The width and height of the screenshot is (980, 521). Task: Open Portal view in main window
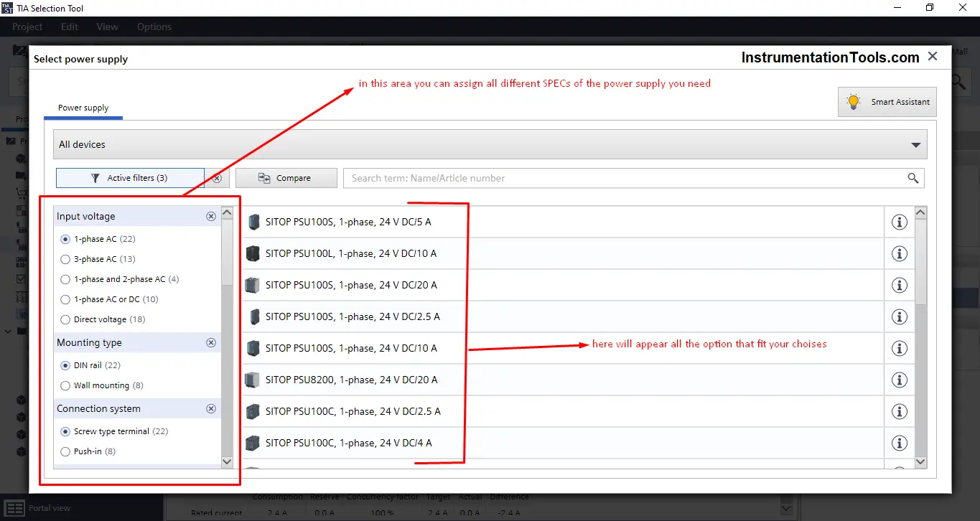point(38,508)
